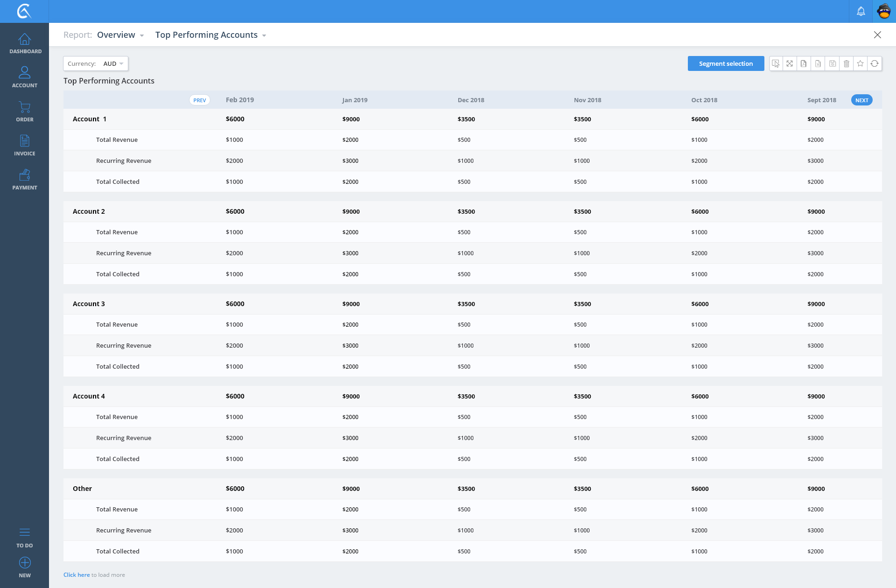896x588 pixels.
Task: Expand Top Performing Accounts dropdown
Action: coord(210,35)
